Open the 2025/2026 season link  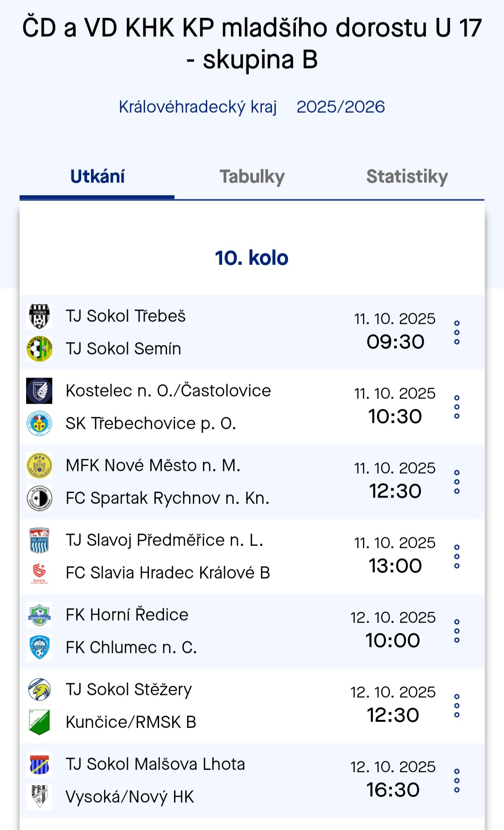tap(341, 107)
